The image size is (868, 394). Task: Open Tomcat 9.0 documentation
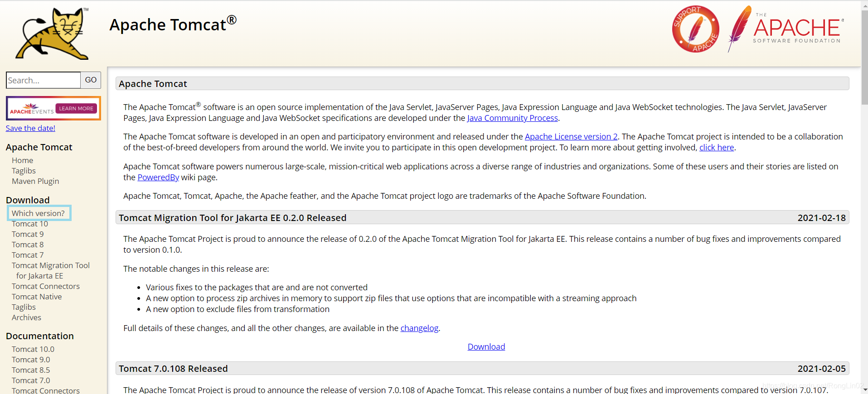tap(31, 360)
